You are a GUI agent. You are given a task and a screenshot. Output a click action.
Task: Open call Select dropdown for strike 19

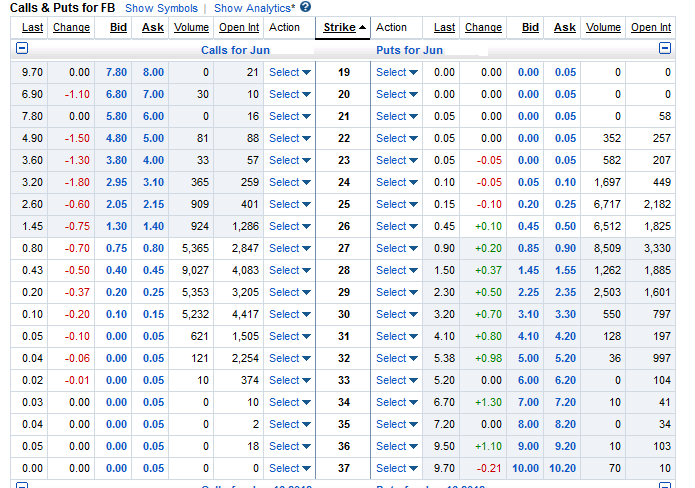(289, 72)
